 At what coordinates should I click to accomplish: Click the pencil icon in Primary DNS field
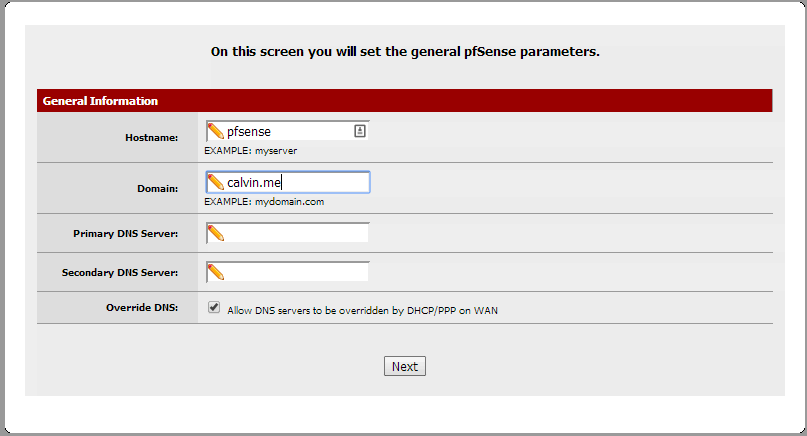pyautogui.click(x=216, y=233)
